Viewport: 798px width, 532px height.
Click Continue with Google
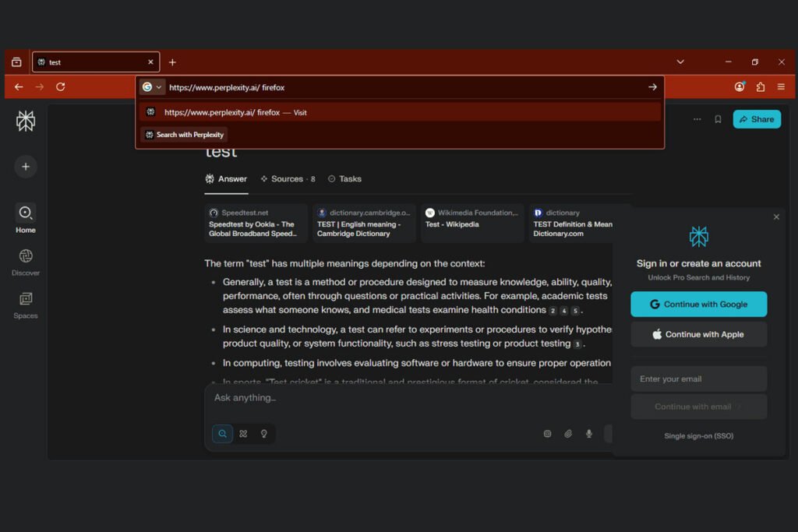point(699,304)
